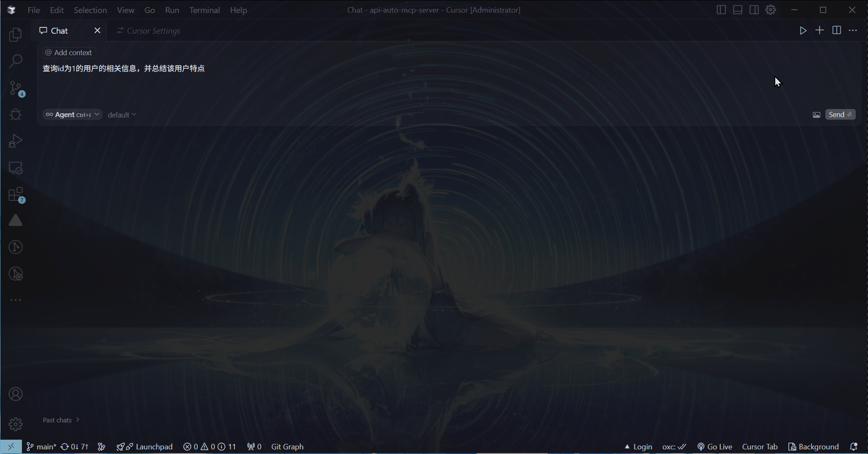Send the chat message
This screenshot has height=454, width=868.
[840, 115]
